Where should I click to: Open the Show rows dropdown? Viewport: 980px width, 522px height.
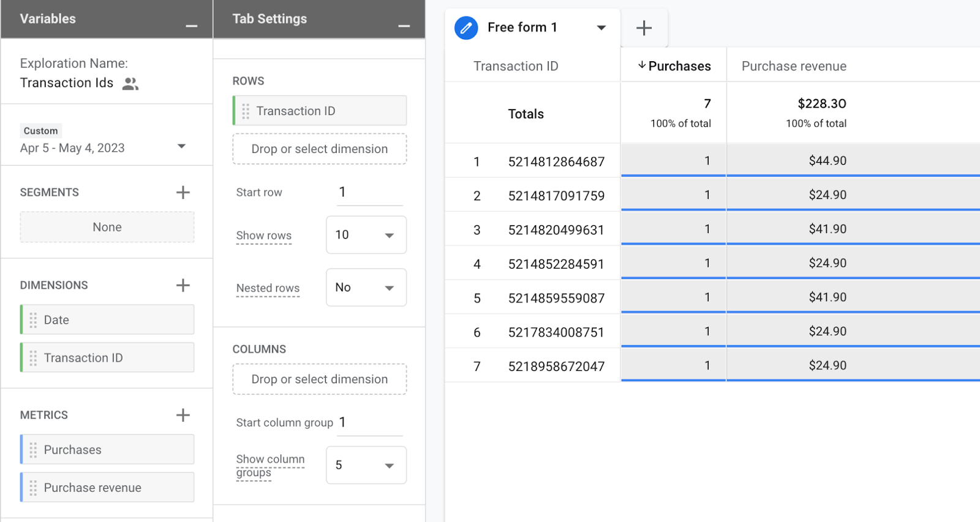click(366, 235)
